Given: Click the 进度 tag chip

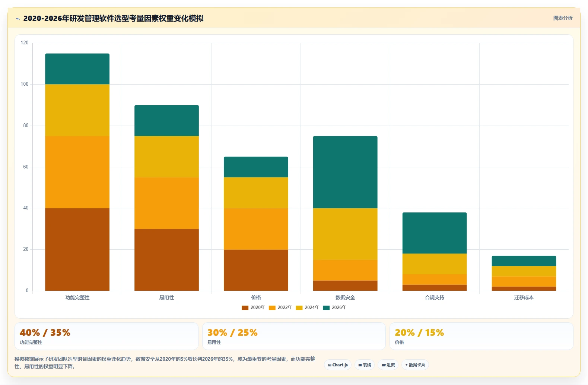Looking at the screenshot, I should click(x=388, y=365).
